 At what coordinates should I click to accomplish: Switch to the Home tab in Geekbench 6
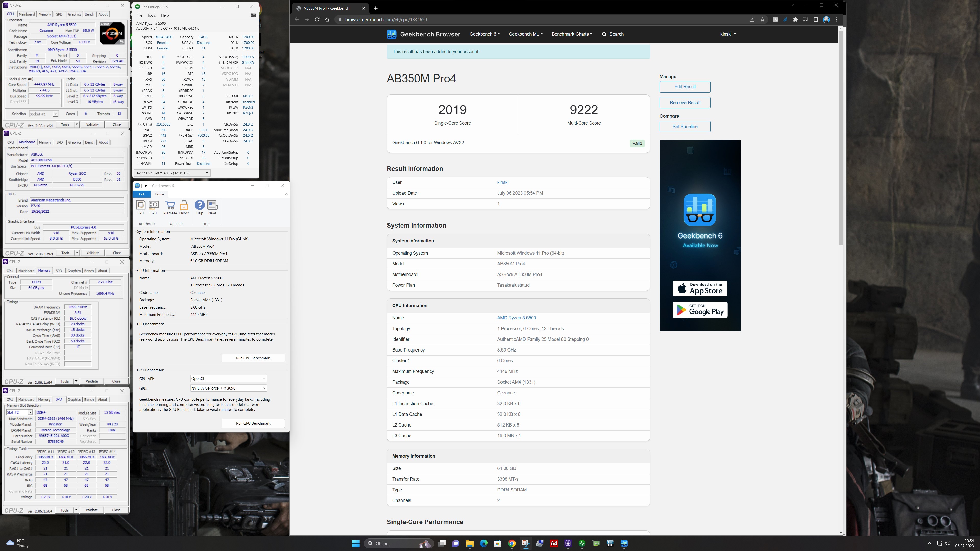click(x=159, y=194)
